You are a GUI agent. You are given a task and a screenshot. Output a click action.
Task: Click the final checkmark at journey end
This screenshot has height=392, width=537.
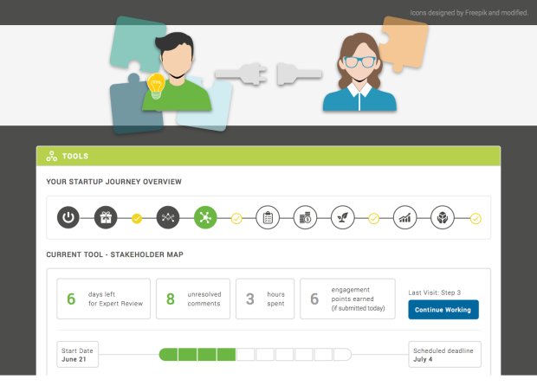pos(476,218)
